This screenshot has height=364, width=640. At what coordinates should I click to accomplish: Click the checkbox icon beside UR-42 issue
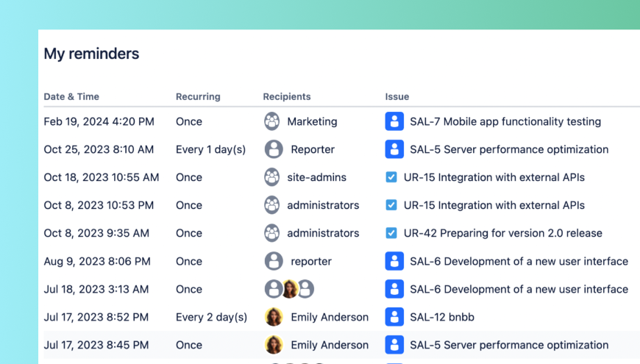click(x=391, y=233)
